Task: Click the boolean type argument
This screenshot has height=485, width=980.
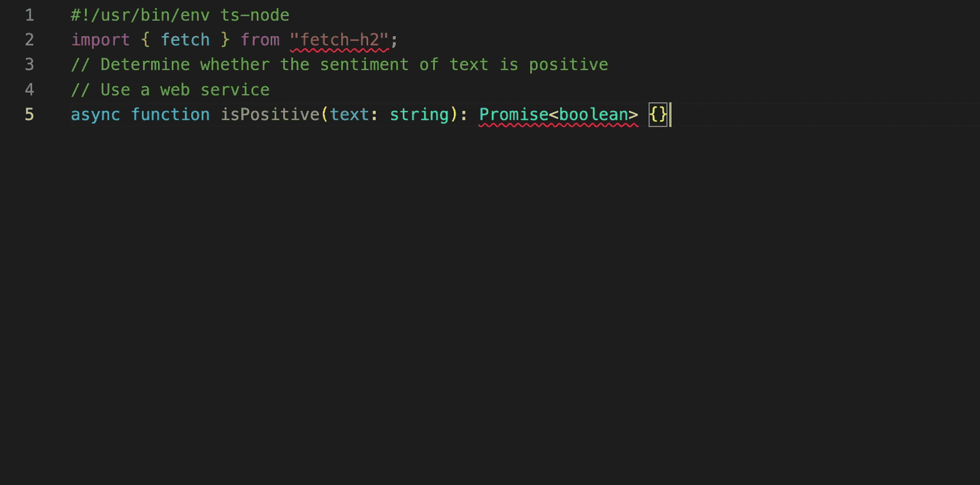Action: pyautogui.click(x=593, y=114)
